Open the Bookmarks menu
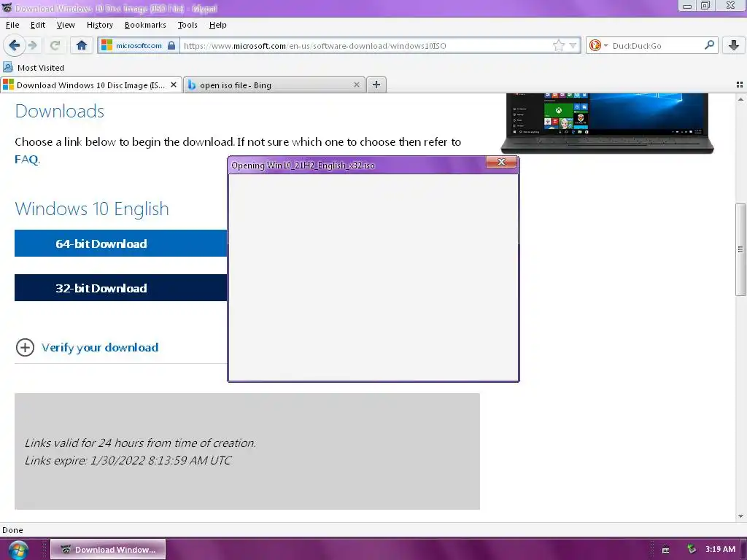This screenshot has width=747, height=560. coord(145,25)
